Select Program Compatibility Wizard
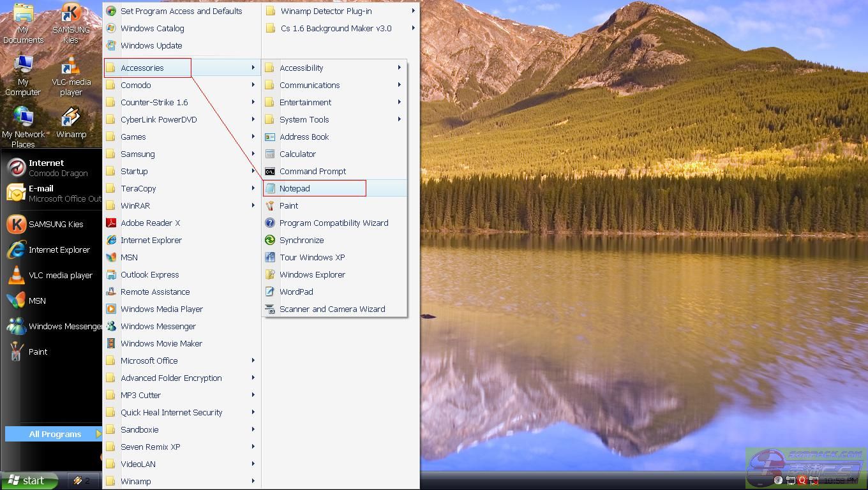The image size is (868, 490). click(333, 223)
